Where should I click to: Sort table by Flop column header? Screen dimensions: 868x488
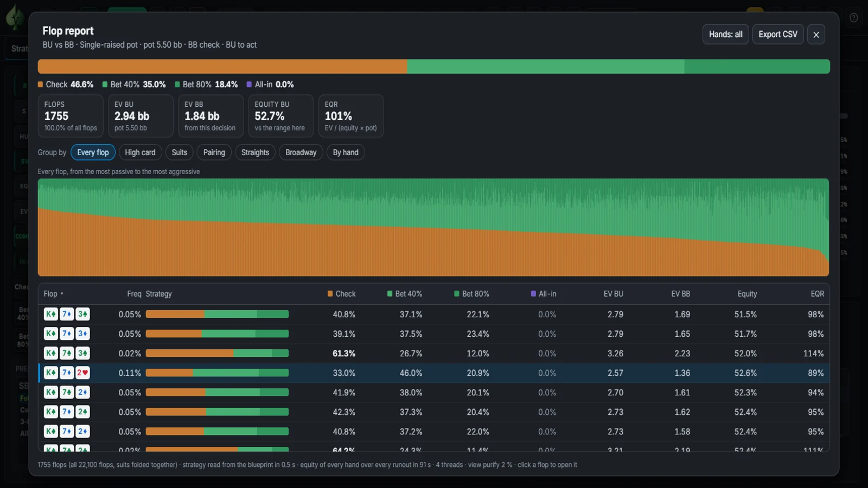53,294
